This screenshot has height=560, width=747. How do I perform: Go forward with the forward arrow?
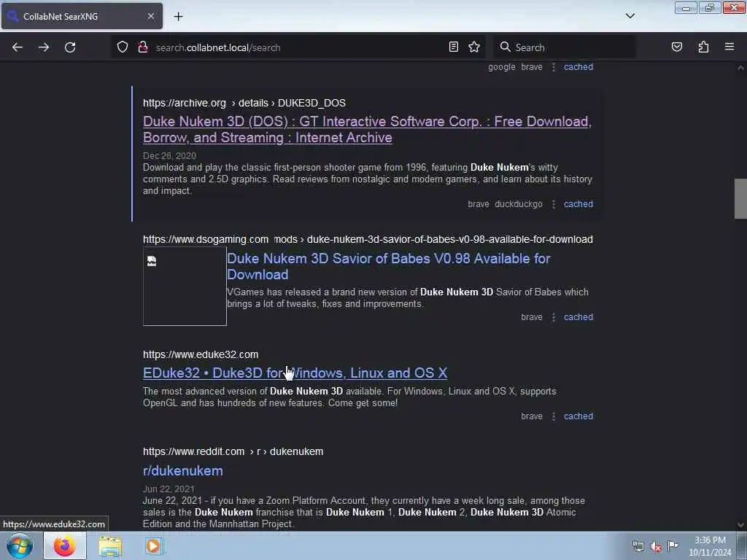tap(43, 47)
